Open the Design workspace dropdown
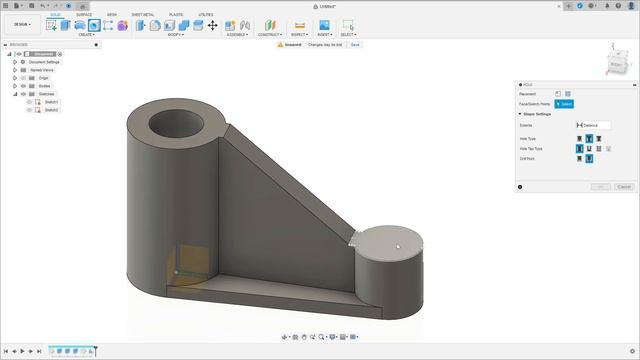The width and height of the screenshot is (640, 360). tap(22, 24)
